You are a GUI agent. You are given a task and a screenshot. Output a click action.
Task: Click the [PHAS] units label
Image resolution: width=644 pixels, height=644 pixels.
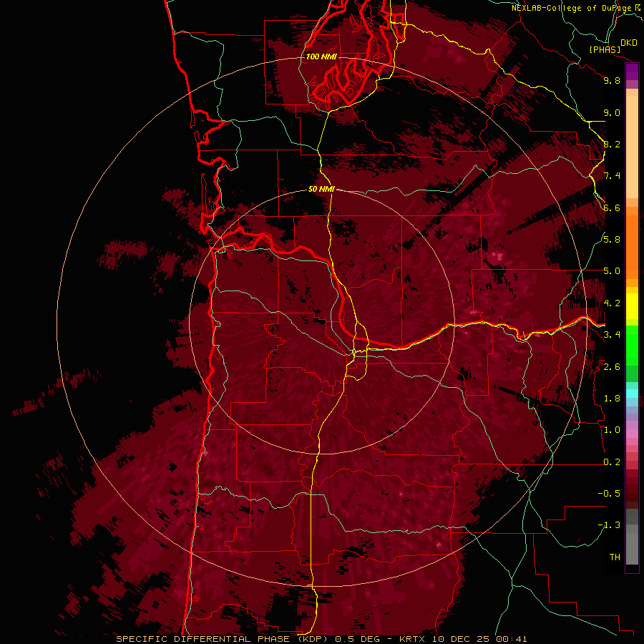coord(605,49)
